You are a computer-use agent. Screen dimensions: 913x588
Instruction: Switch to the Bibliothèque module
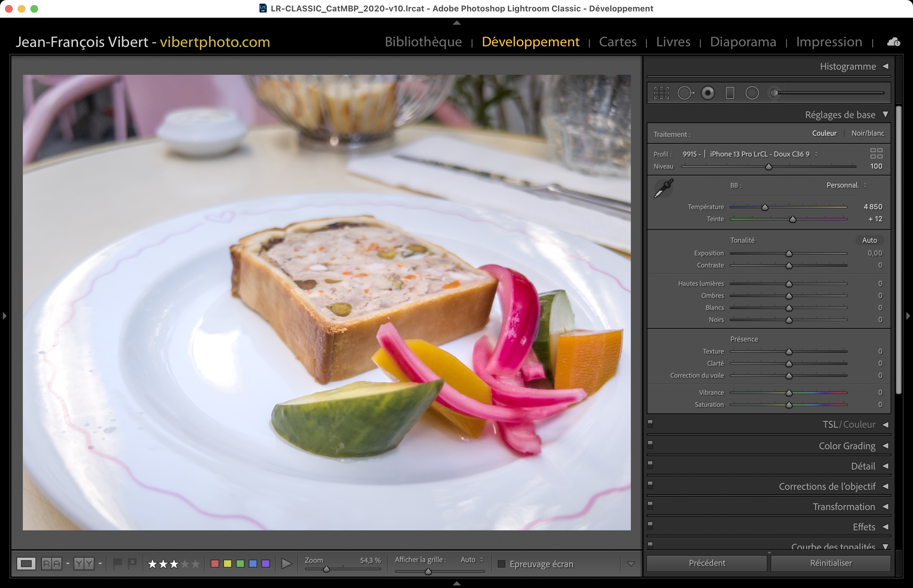point(423,42)
